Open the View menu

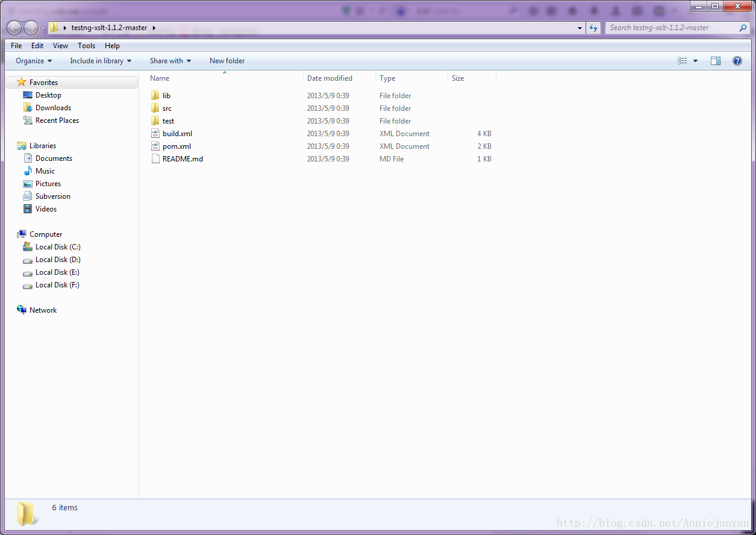[60, 46]
